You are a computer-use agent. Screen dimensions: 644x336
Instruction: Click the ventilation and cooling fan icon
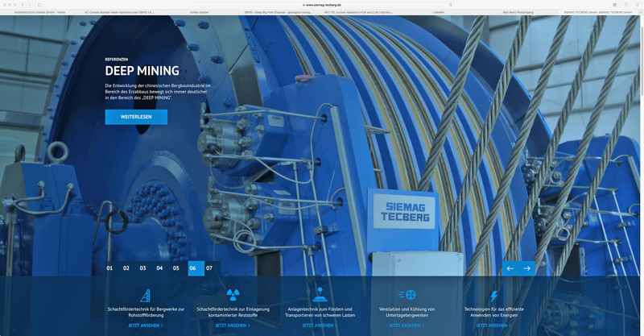tap(407, 295)
